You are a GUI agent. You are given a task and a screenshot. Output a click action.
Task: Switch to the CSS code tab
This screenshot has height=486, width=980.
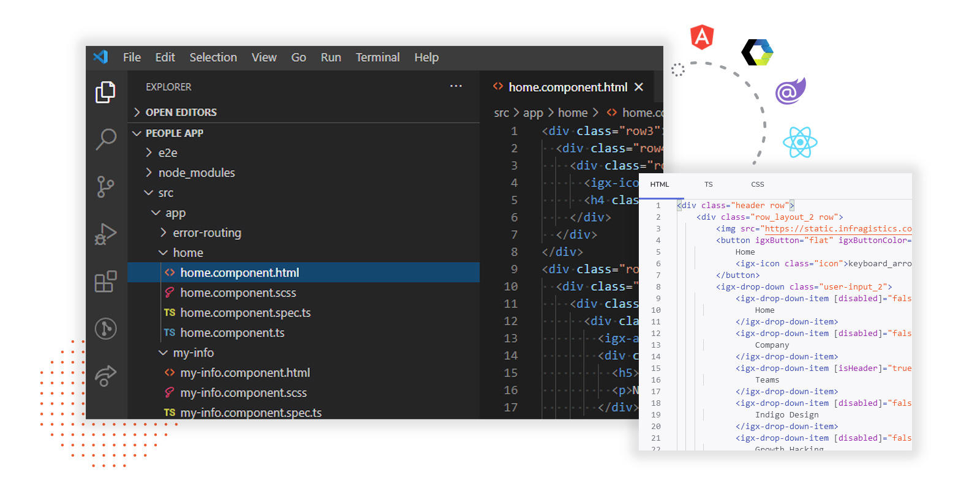757,184
